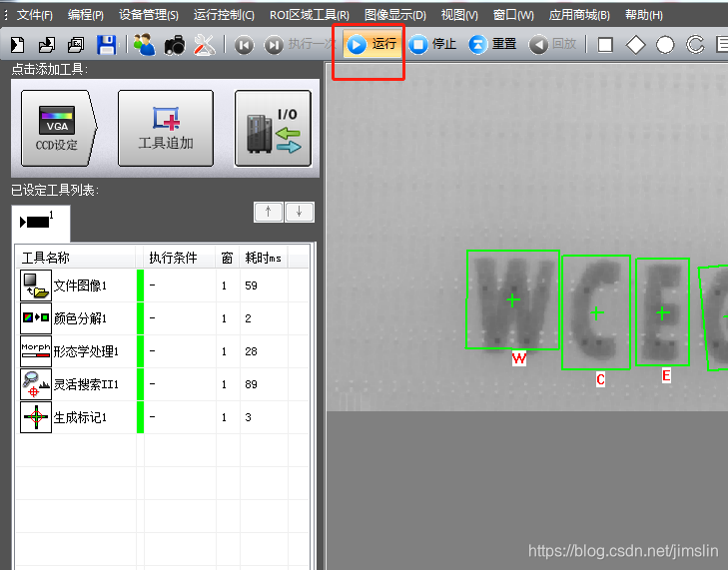728x570 pixels.
Task: Select the rectangle ROI shape tool
Action: point(605,45)
